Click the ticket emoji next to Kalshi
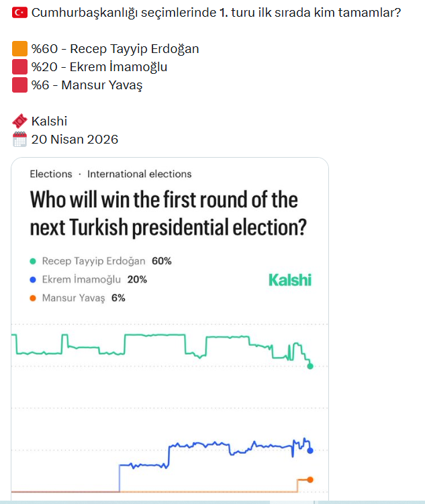The image size is (425, 504). (x=20, y=121)
